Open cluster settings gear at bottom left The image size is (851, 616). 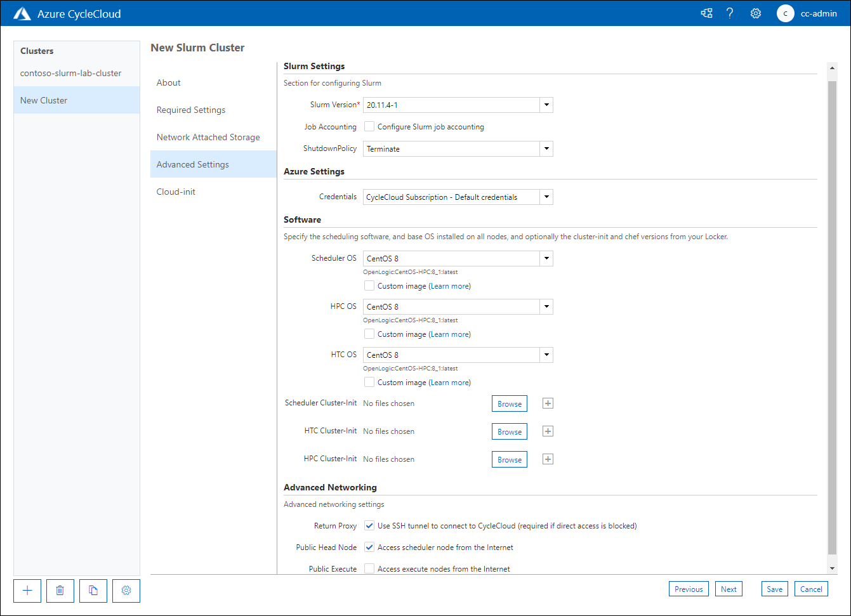point(126,591)
